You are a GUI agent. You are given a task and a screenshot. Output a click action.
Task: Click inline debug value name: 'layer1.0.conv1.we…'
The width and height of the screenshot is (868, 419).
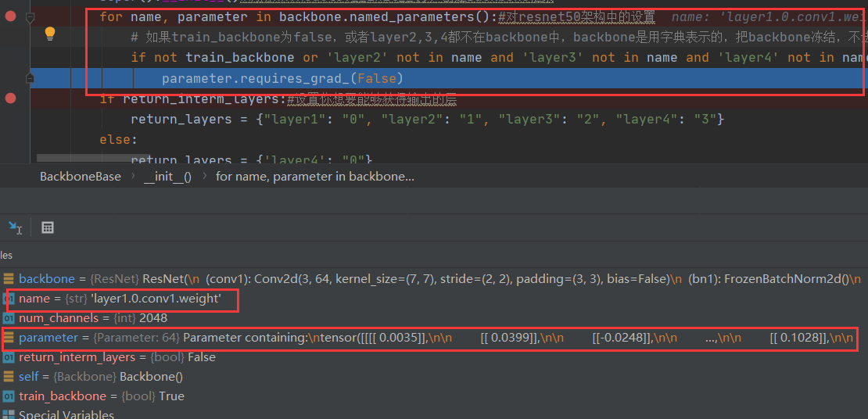[771, 17]
